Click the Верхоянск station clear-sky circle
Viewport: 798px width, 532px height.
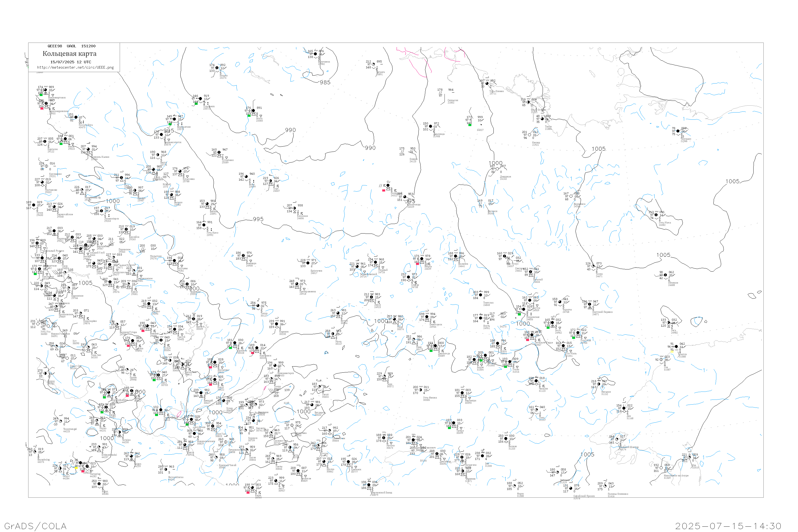571,196
